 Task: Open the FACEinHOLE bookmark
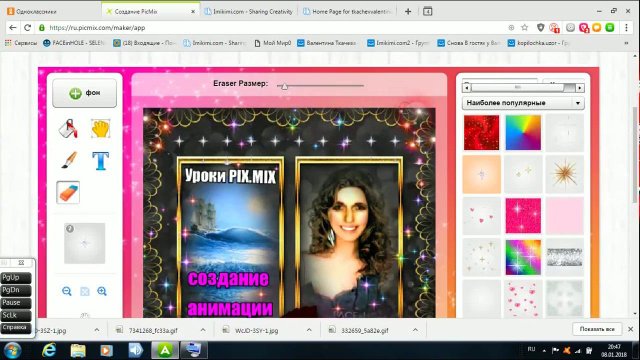pyautogui.click(x=74, y=42)
